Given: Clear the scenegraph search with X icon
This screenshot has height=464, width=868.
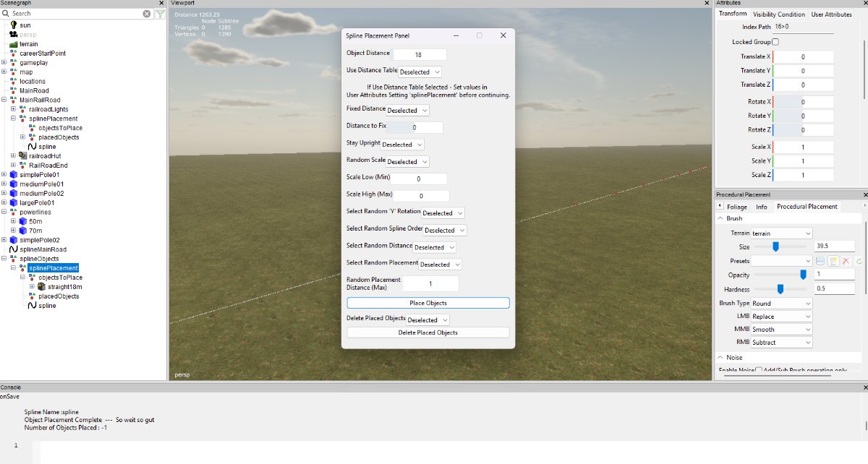Looking at the screenshot, I should pos(147,13).
